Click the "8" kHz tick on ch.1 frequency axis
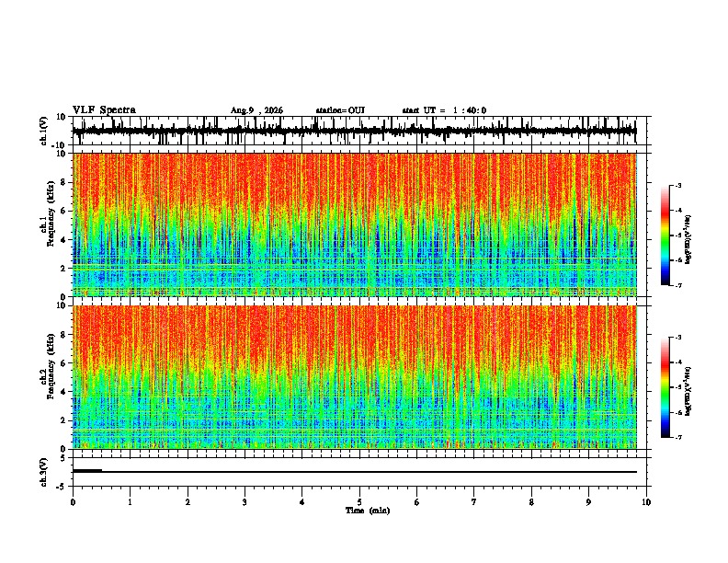This screenshot has height=563, width=728. coord(63,182)
